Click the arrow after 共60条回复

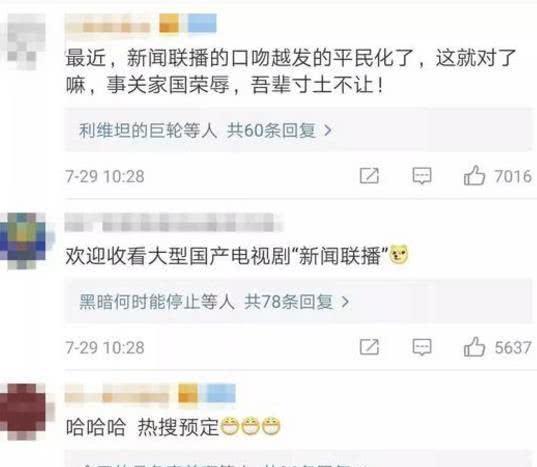click(328, 130)
